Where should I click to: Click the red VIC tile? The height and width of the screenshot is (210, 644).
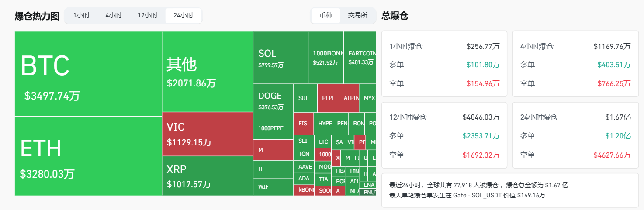[x=208, y=134]
